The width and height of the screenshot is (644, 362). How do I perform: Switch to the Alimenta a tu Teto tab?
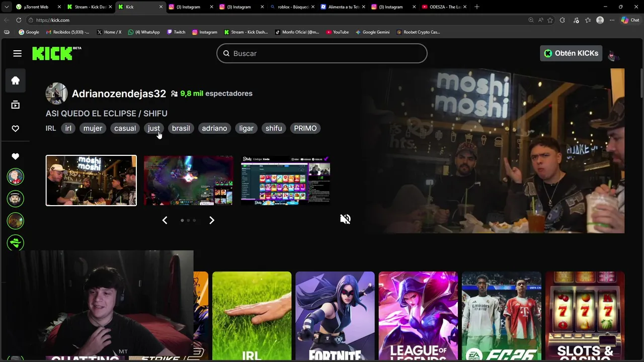(x=343, y=7)
